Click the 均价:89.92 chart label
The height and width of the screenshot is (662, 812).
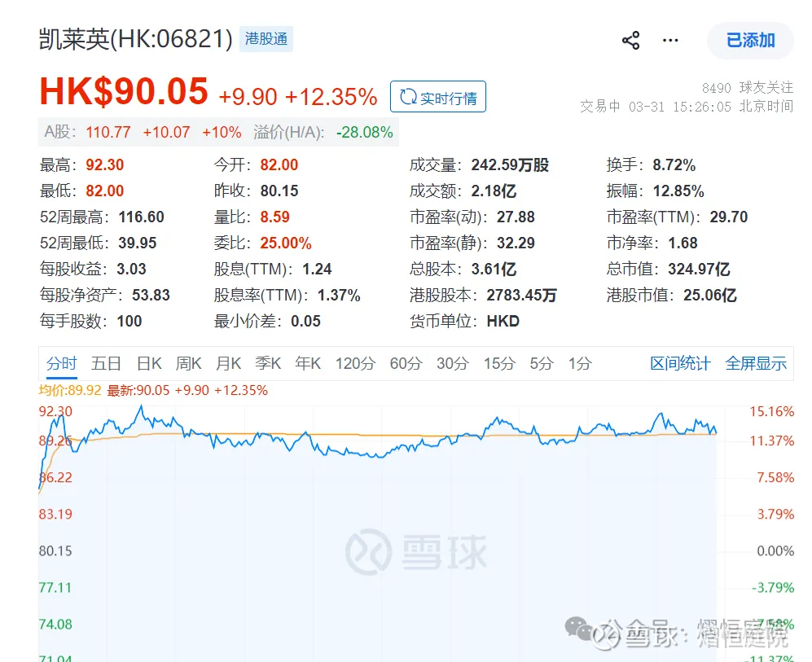[70, 390]
